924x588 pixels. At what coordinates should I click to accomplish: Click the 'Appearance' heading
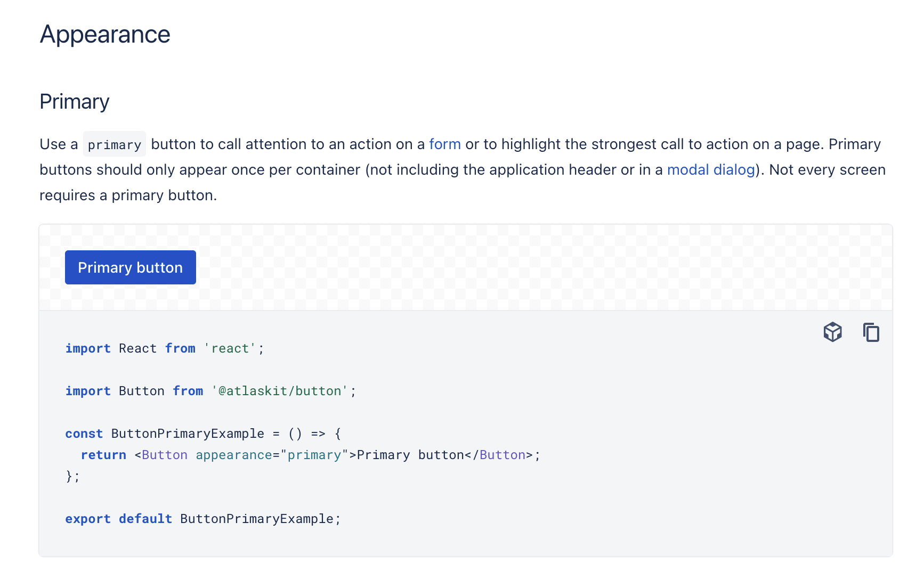click(x=105, y=35)
